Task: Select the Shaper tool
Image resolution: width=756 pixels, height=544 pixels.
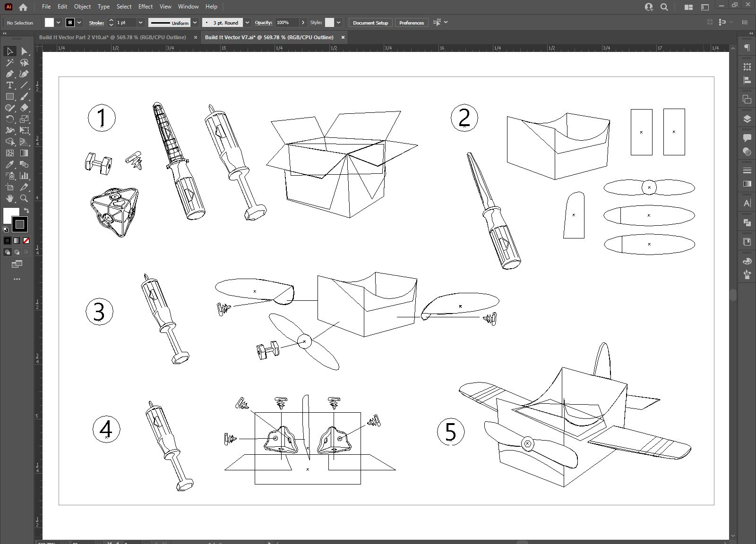Action: [x=9, y=108]
